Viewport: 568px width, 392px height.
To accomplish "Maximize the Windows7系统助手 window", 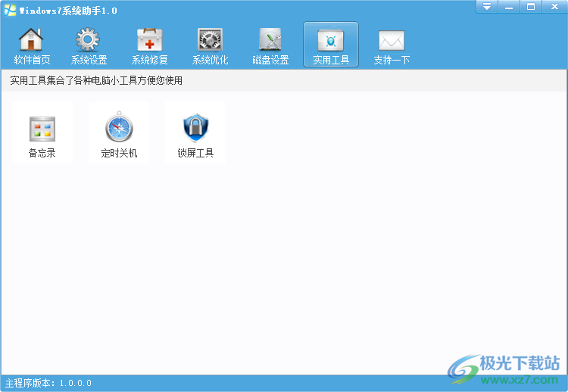I will [x=531, y=7].
